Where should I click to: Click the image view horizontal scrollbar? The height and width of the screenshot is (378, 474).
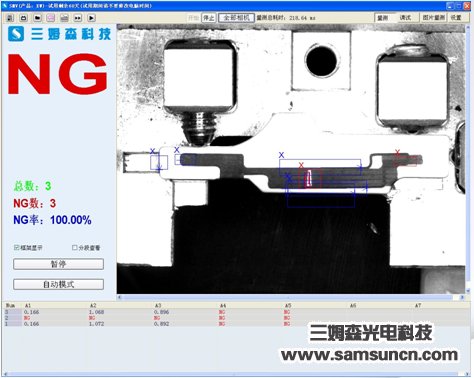point(291,297)
